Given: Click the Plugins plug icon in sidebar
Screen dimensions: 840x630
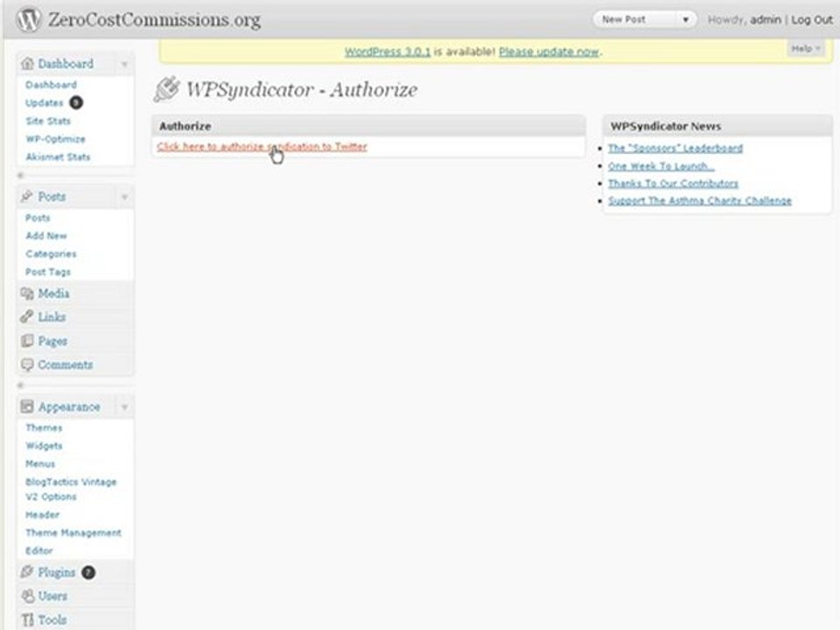Looking at the screenshot, I should tap(27, 572).
